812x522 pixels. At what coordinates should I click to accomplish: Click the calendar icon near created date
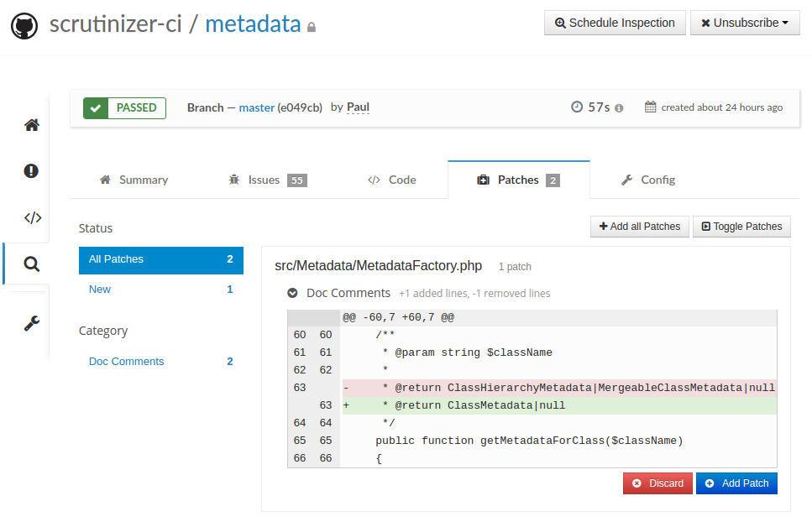coord(651,107)
